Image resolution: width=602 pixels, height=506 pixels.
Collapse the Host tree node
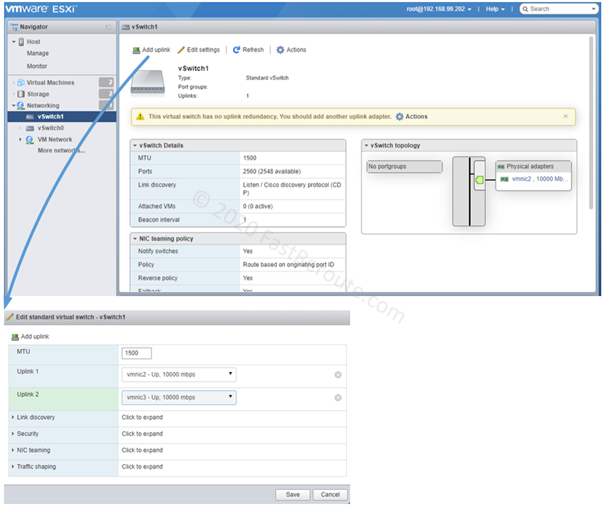(14, 41)
